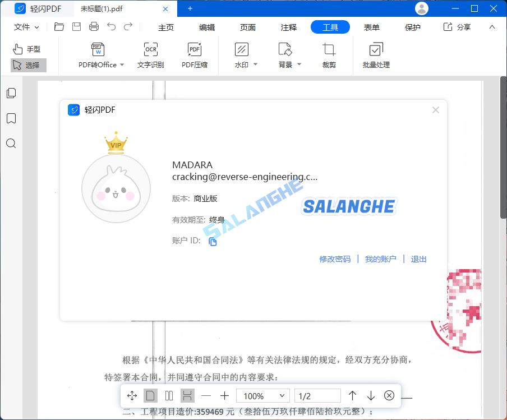Close the 未标题(1).pdf tab
The height and width of the screenshot is (420, 507).
tap(165, 9)
